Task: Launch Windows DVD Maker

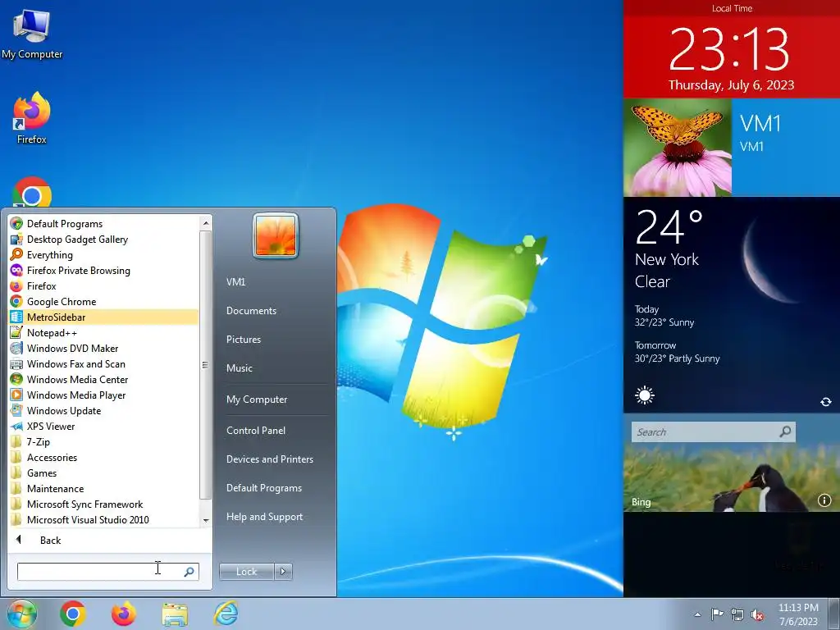Action: pos(103,348)
